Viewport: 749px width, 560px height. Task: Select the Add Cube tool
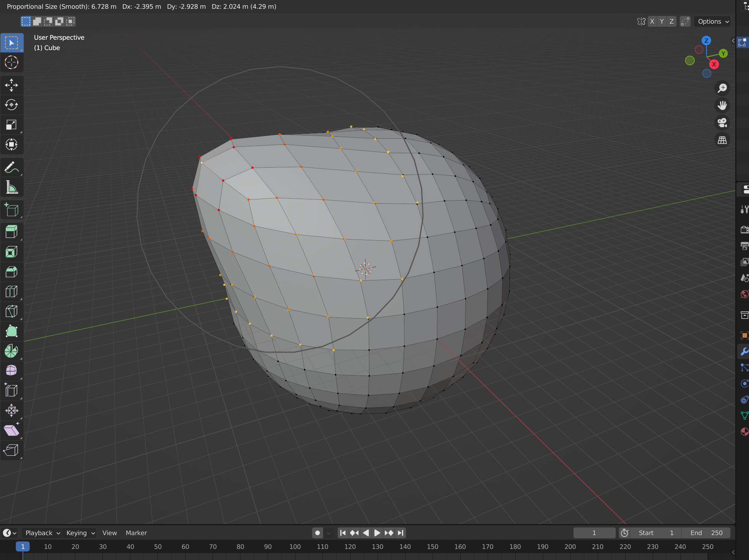click(x=11, y=210)
